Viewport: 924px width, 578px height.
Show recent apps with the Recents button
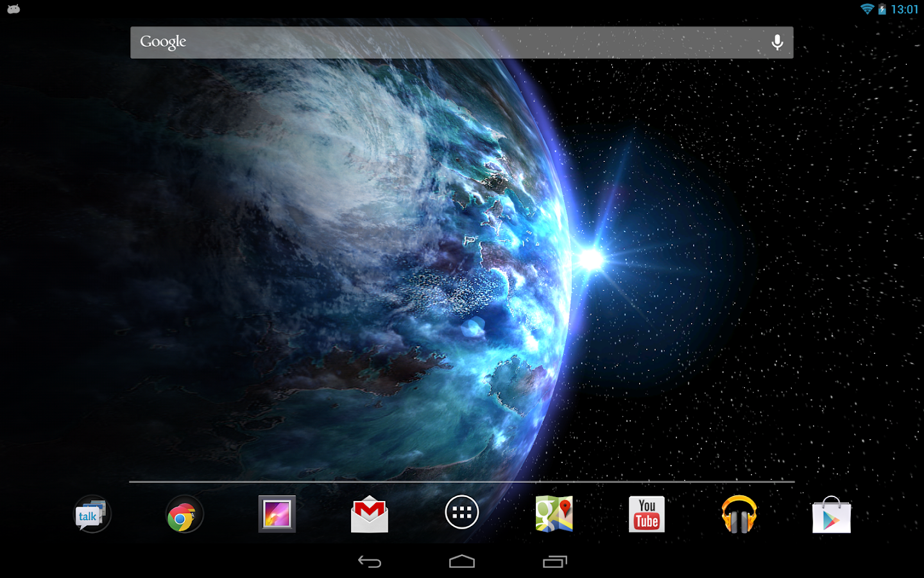pos(555,562)
